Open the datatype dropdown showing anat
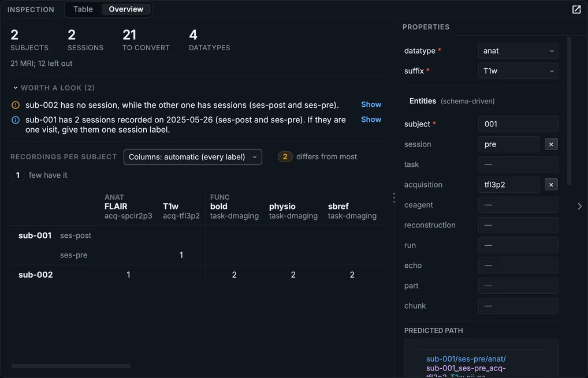The height and width of the screenshot is (378, 588). point(518,51)
